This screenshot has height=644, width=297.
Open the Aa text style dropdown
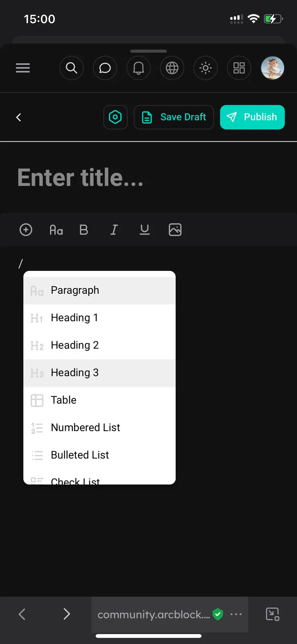(56, 230)
